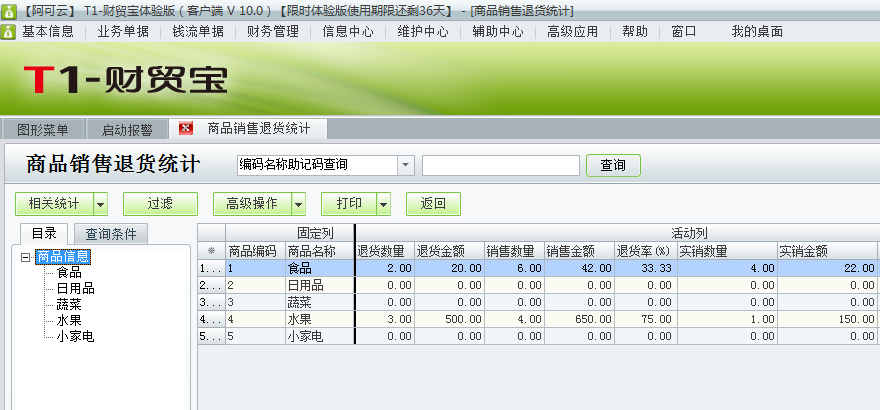Viewport: 880px width, 410px height.
Task: Open the 信息中心 menu
Action: (348, 32)
